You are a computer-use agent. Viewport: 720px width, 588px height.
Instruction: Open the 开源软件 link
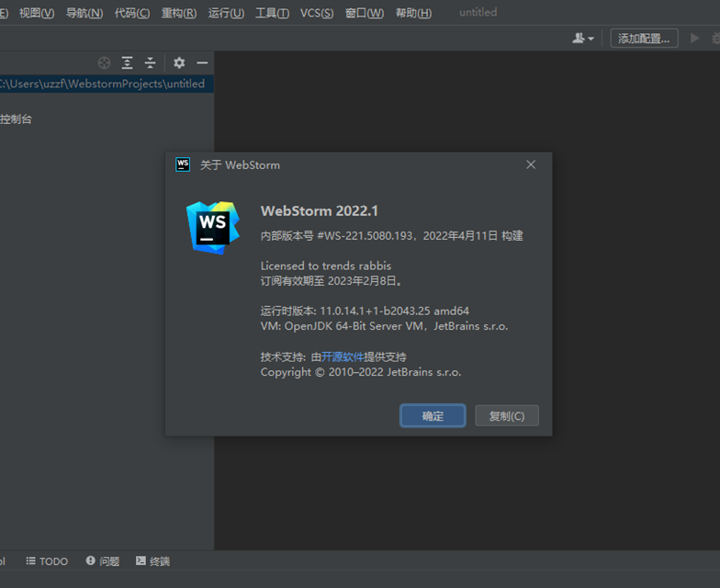[x=343, y=356]
